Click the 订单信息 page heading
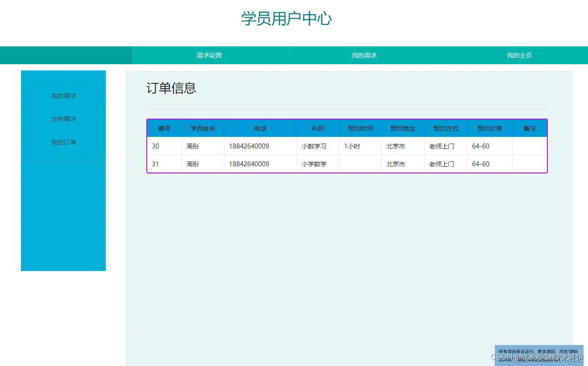The image size is (588, 366). (172, 88)
